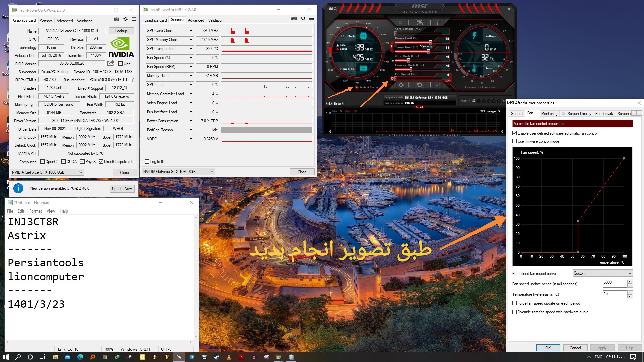Click the camera icon in the GPU-Z Graphics Card window
The width and height of the screenshot is (644, 362).
(117, 19)
